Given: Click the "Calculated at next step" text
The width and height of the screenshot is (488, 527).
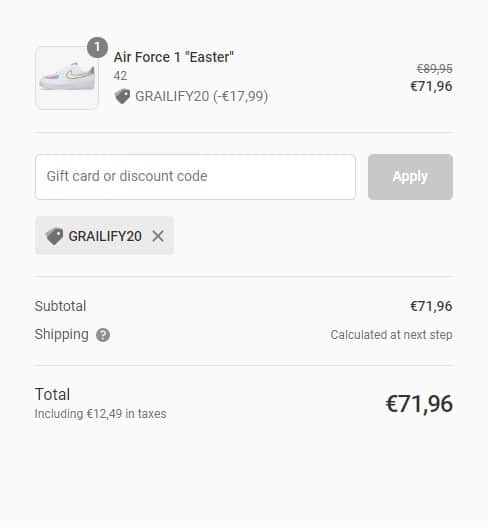Looking at the screenshot, I should (391, 335).
